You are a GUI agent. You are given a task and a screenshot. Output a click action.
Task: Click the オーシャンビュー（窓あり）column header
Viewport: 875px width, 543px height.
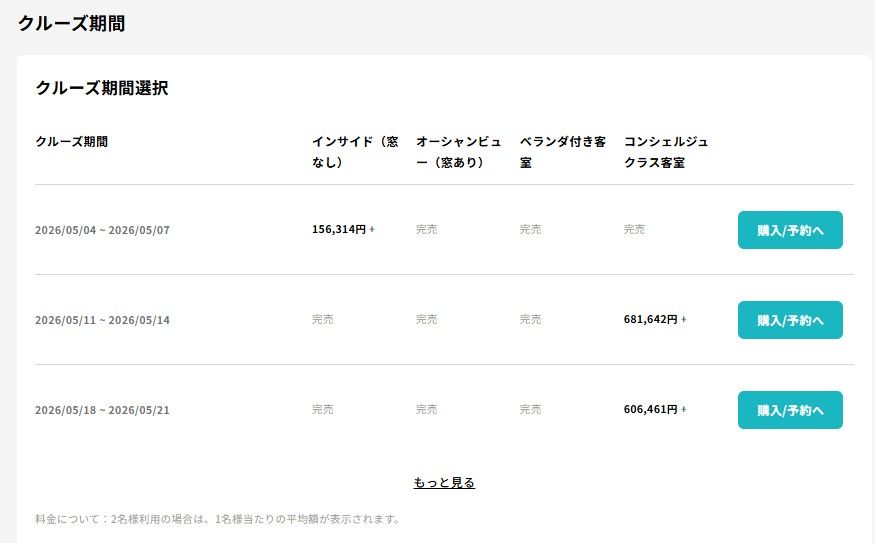pyautogui.click(x=459, y=152)
